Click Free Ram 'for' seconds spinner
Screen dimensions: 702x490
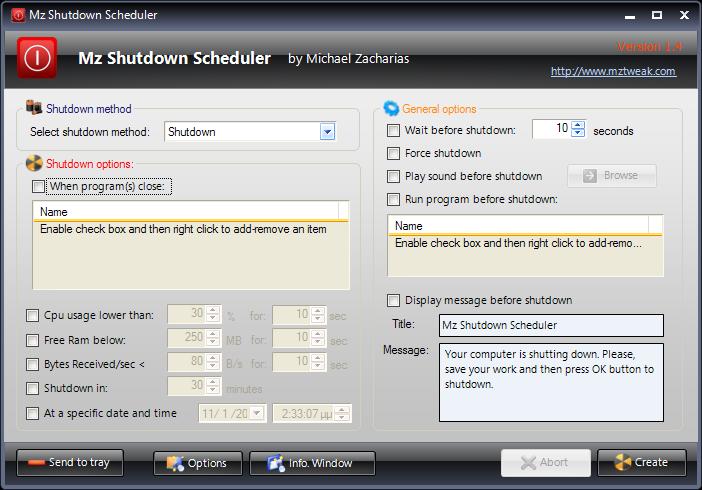tap(318, 338)
